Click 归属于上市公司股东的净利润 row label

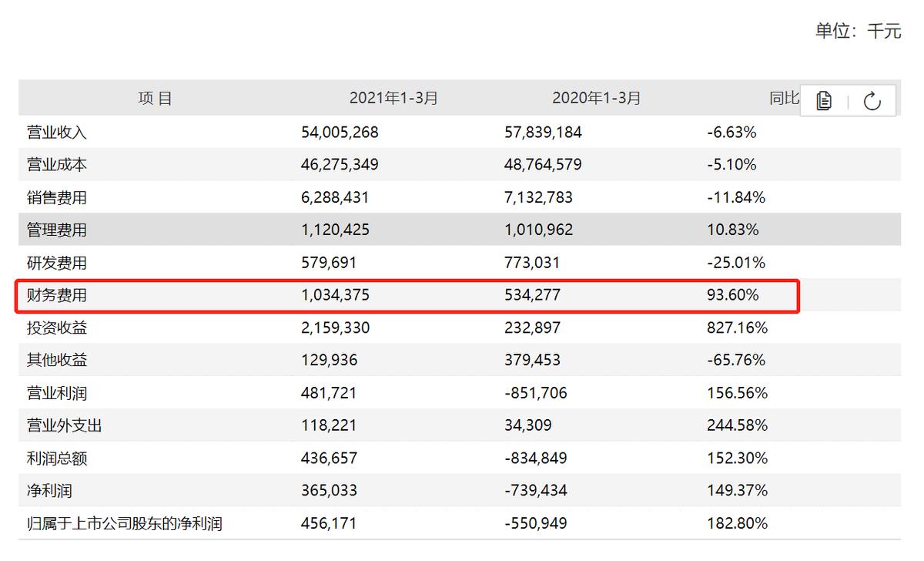coord(125,524)
